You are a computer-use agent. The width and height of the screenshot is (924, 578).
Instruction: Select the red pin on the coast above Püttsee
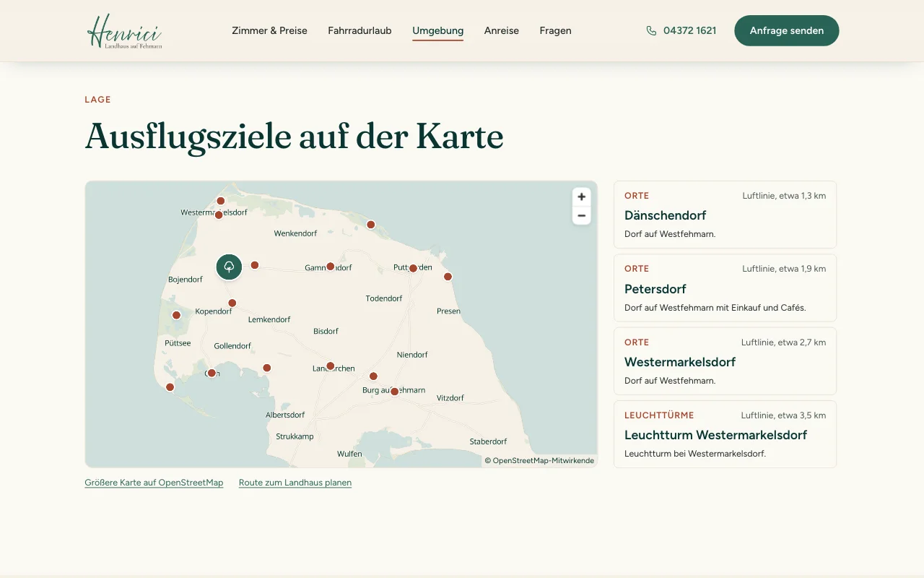[176, 315]
